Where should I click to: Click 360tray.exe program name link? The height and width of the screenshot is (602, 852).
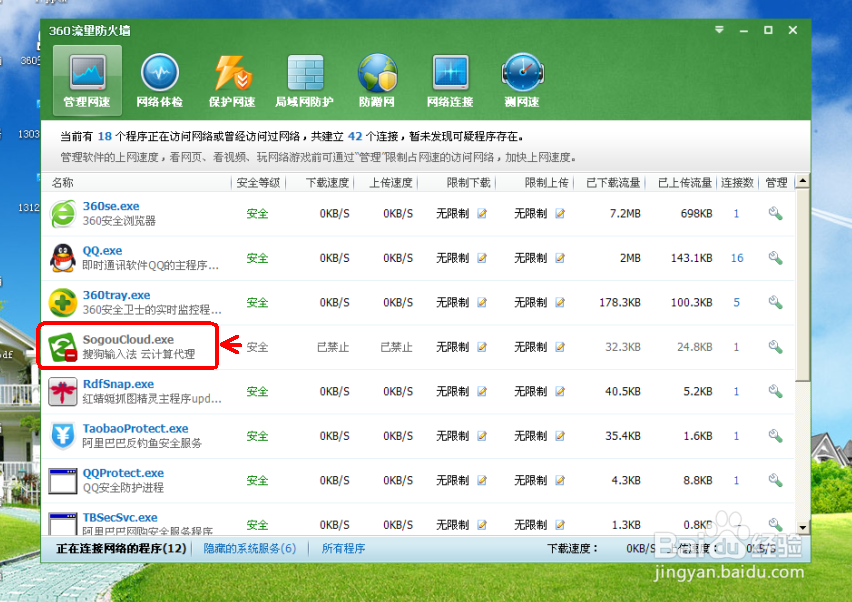pyautogui.click(x=116, y=295)
